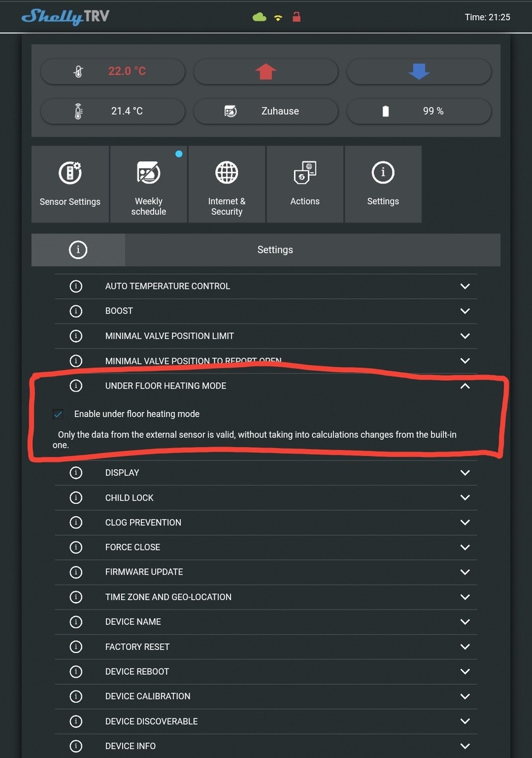This screenshot has height=758, width=532.
Task: Open the Weekly schedule tile
Action: pyautogui.click(x=148, y=184)
